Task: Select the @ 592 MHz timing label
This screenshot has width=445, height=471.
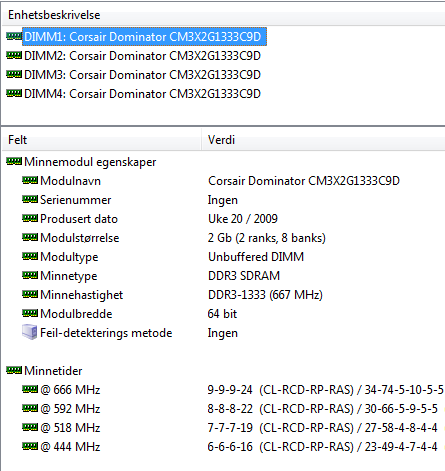Action: (70, 409)
